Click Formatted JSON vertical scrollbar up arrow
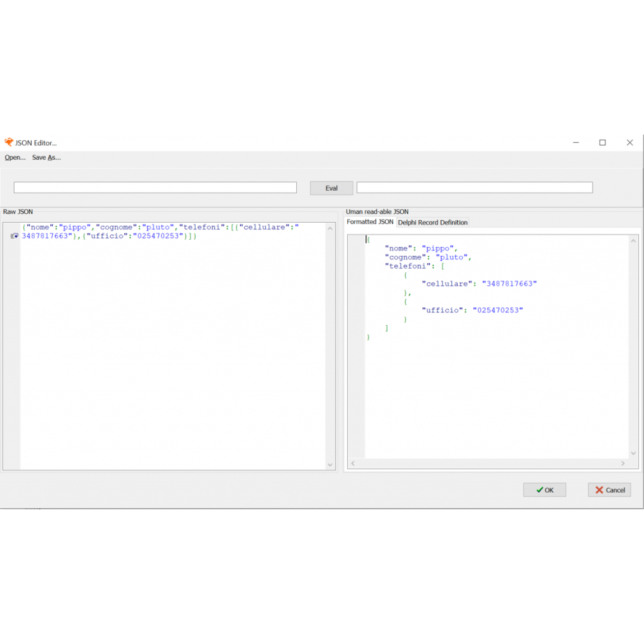Viewport: 644px width, 644px height. [633, 240]
